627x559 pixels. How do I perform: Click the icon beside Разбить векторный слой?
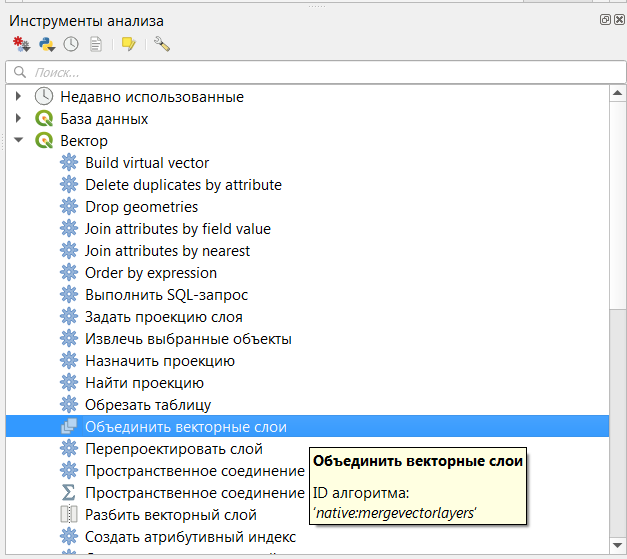click(x=69, y=515)
